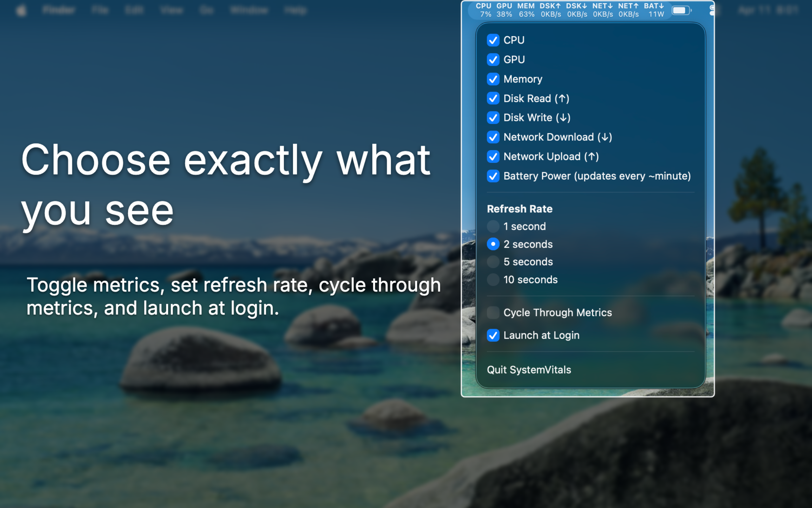812x508 pixels.
Task: Open the Apple menu
Action: point(21,10)
